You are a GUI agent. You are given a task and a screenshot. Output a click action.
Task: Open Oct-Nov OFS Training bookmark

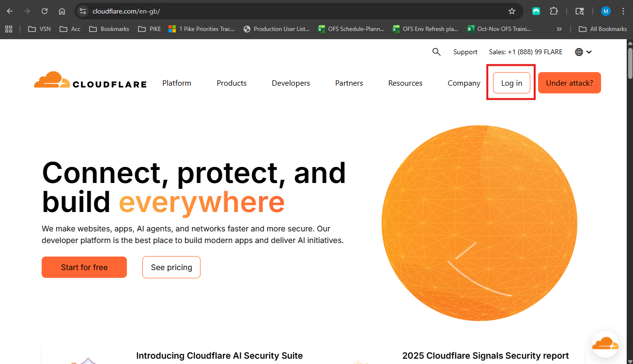click(x=499, y=29)
